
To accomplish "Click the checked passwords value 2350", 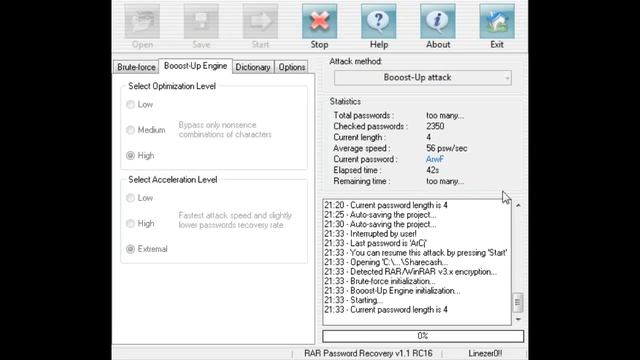I will click(x=435, y=126).
